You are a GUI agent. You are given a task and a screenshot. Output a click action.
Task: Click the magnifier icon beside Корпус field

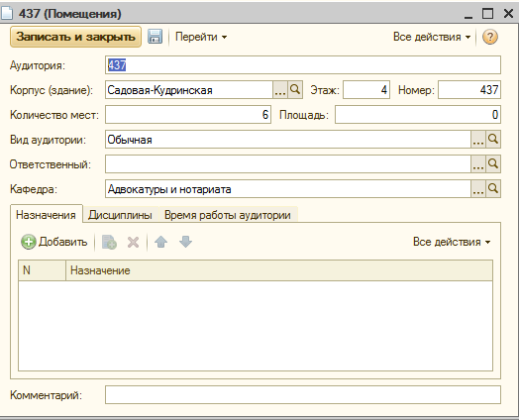(x=295, y=89)
